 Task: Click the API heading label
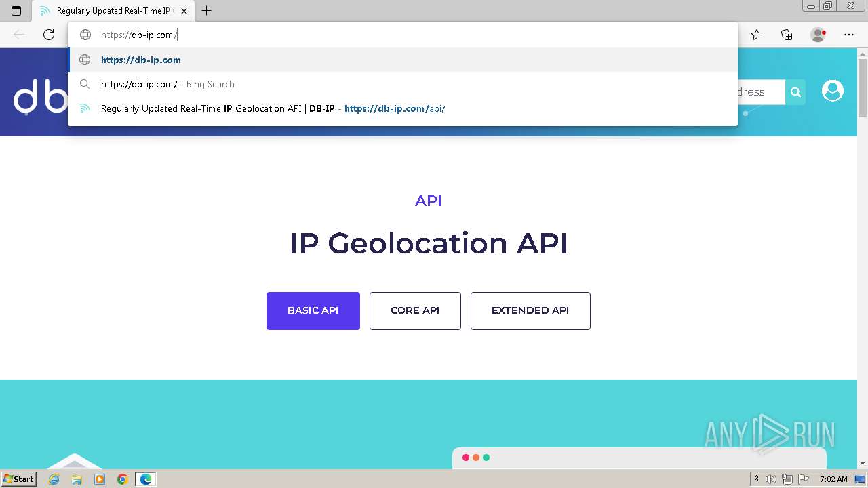click(429, 201)
